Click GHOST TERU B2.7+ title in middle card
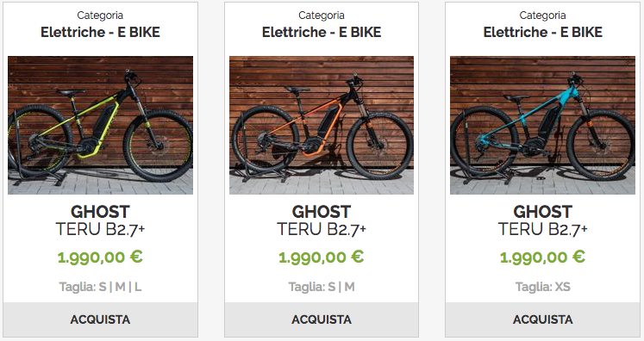This screenshot has width=644, height=341. (322, 220)
